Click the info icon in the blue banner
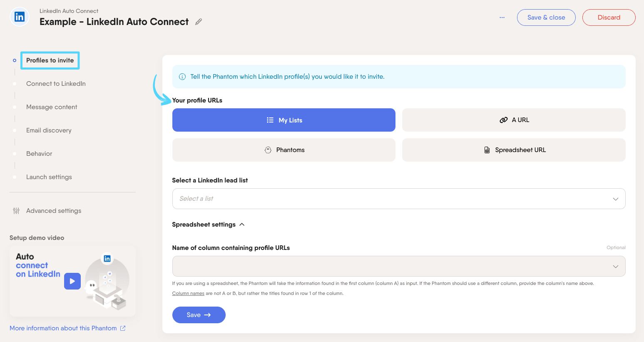Screen dimensions: 644x342 tap(182, 77)
